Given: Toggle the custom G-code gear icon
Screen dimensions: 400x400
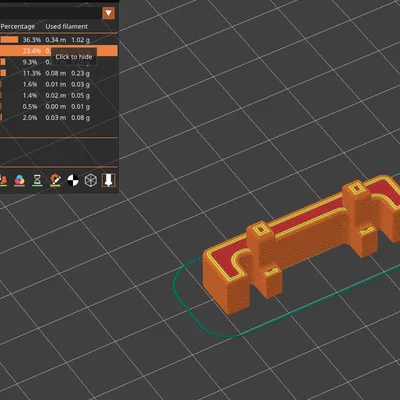Looking at the screenshot, I should tap(55, 180).
